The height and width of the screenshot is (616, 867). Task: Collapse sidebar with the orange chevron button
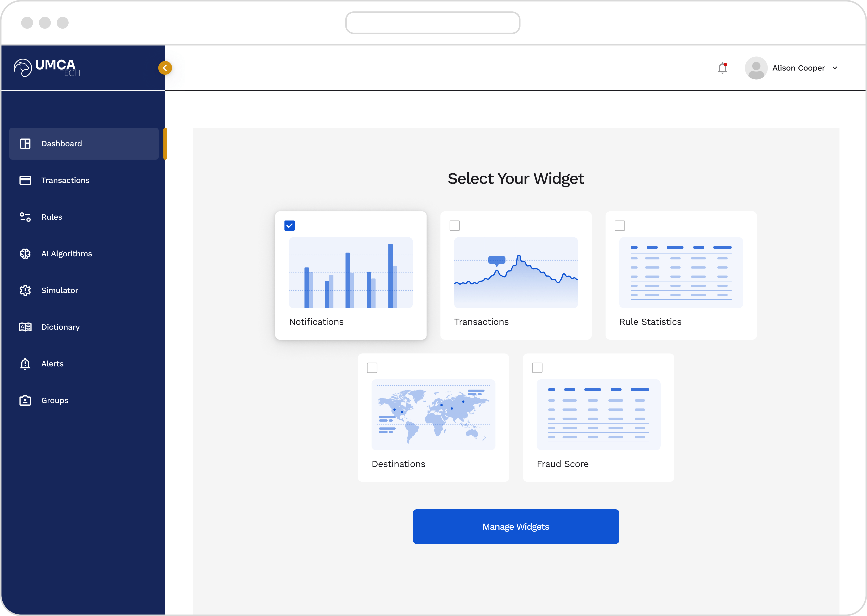pos(165,68)
